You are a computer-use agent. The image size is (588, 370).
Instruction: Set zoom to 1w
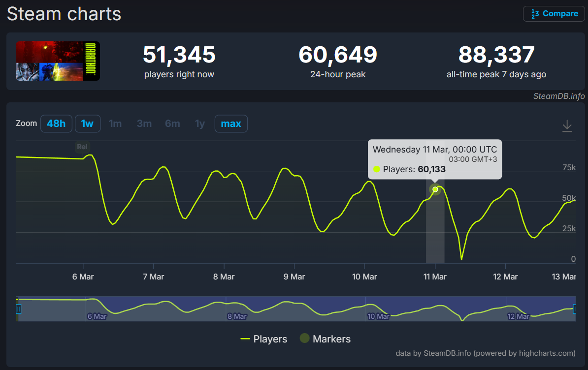click(87, 123)
